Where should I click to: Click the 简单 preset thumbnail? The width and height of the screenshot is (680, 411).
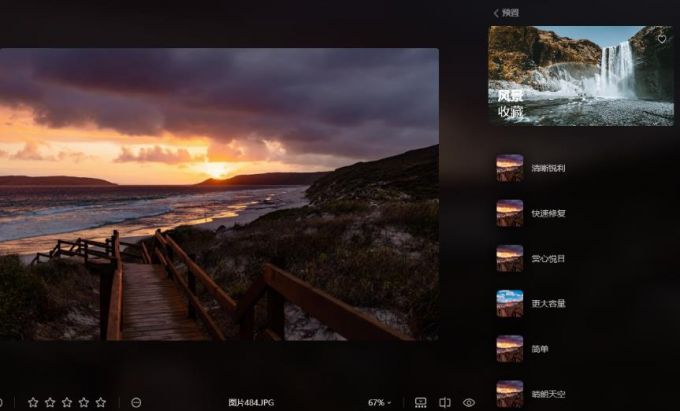[510, 348]
